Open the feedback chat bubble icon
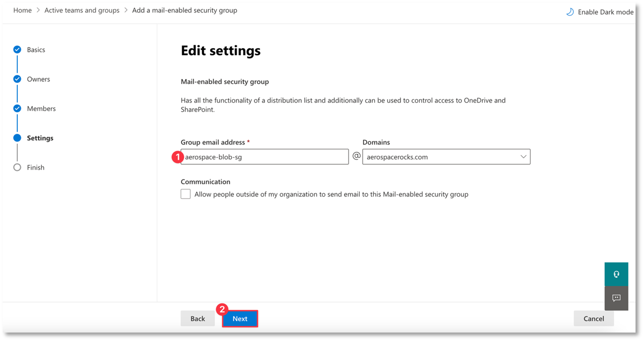The height and width of the screenshot is (341, 644). [x=616, y=298]
